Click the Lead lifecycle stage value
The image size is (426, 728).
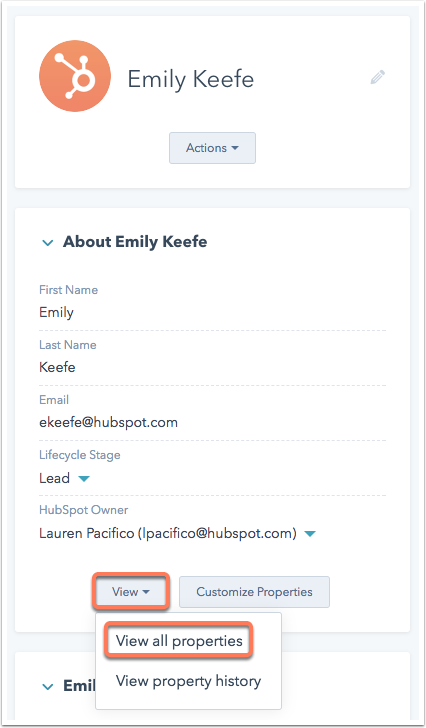click(54, 478)
